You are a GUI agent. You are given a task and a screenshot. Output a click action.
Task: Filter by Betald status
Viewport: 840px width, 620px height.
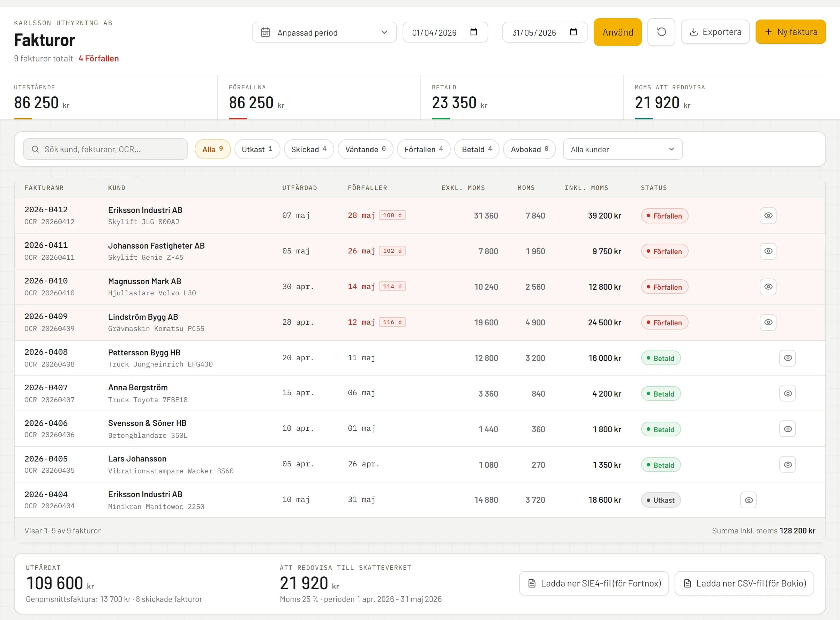pyautogui.click(x=477, y=149)
